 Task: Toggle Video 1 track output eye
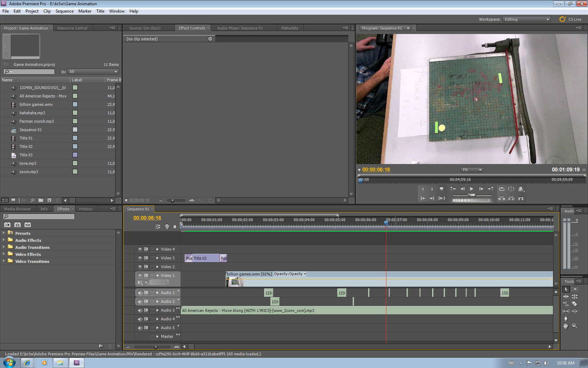point(140,275)
